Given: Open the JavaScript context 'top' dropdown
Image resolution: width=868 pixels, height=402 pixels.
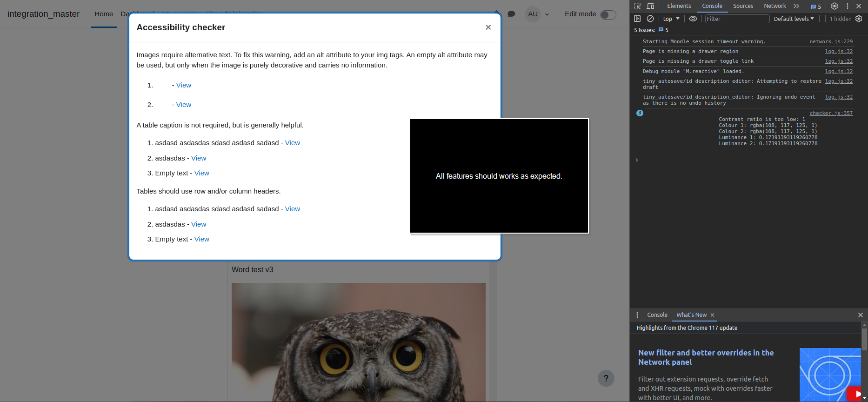Looking at the screenshot, I should click(x=671, y=19).
